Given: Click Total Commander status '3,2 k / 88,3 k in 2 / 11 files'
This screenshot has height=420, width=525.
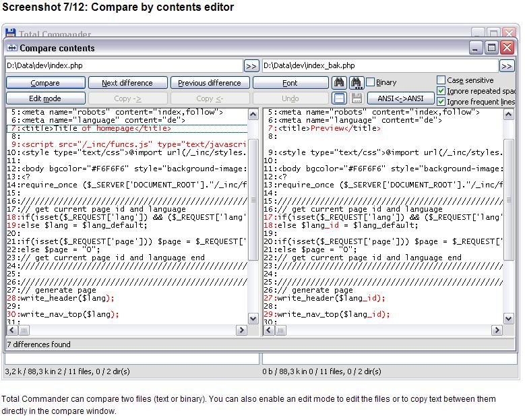Looking at the screenshot, I should 67,371.
